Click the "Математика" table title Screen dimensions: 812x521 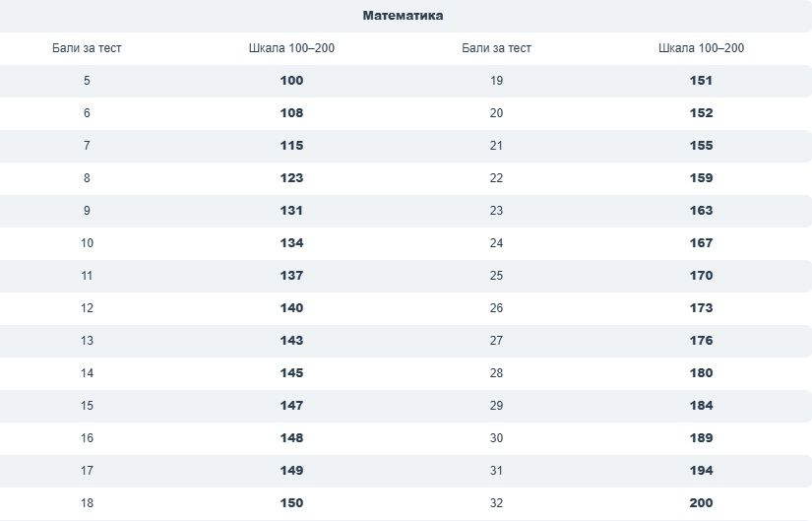[403, 16]
